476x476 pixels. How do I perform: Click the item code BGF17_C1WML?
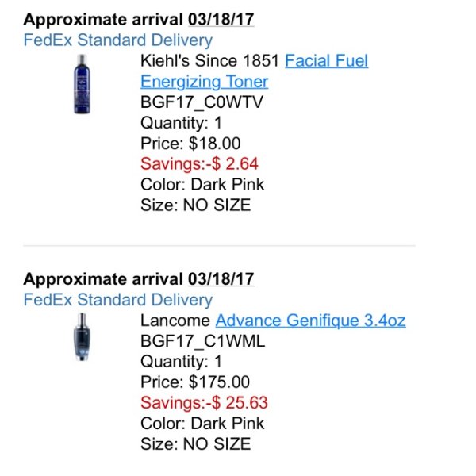coord(203,341)
